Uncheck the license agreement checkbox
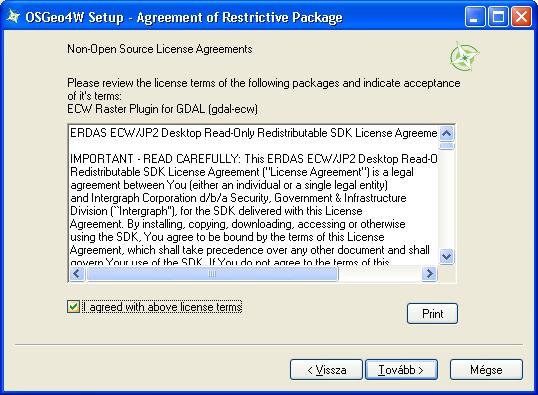This screenshot has height=395, width=538. click(73, 306)
